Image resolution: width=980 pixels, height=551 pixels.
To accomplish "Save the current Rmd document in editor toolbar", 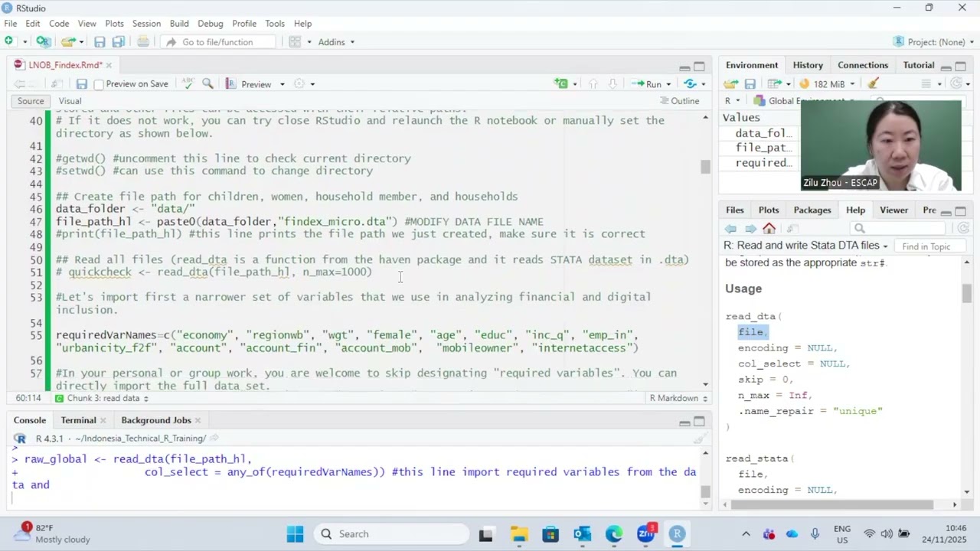I will click(x=81, y=83).
